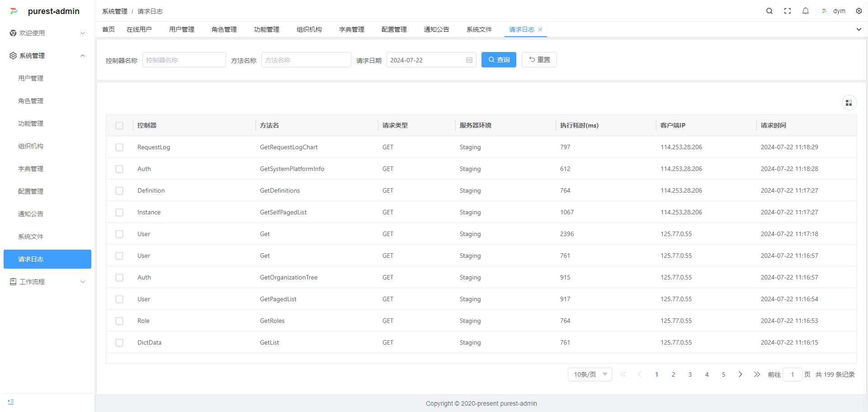Switch to the 角色管理 tab
Screen dimensions: 868x412
(224, 29)
